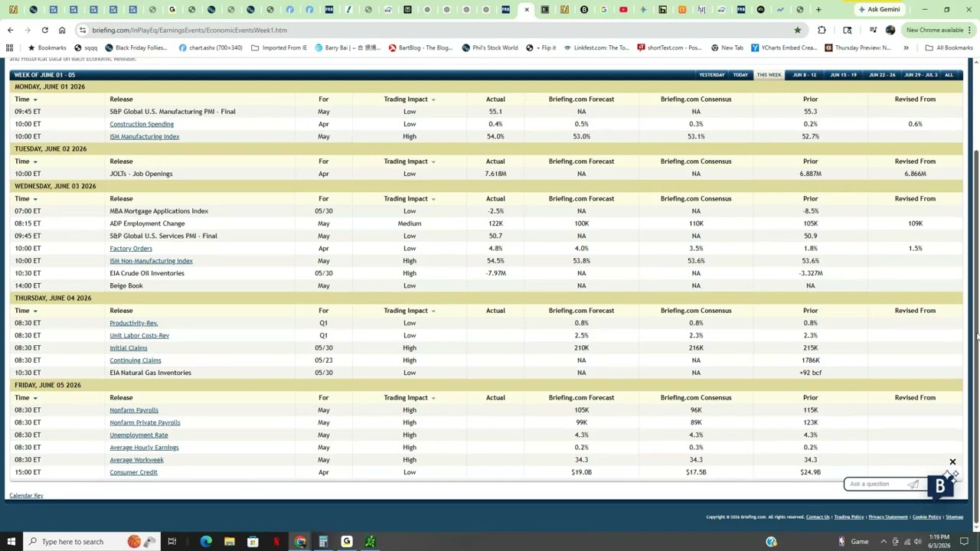Show hidden bookmarks with the double-chevron
The height and width of the screenshot is (551, 980).
[x=906, y=47]
